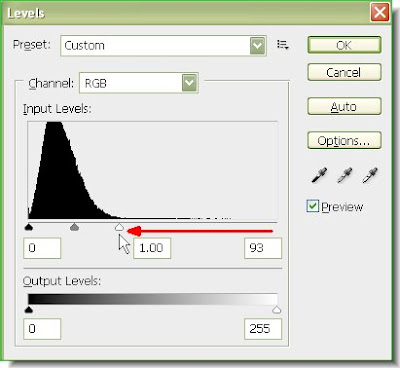Open the Options... dialog button
400x368 pixels.
344,140
